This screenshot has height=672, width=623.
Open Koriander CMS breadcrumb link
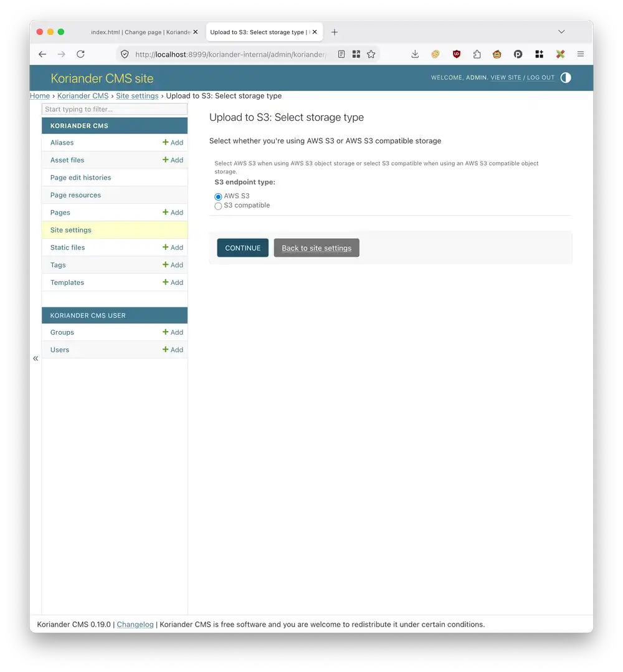click(83, 96)
